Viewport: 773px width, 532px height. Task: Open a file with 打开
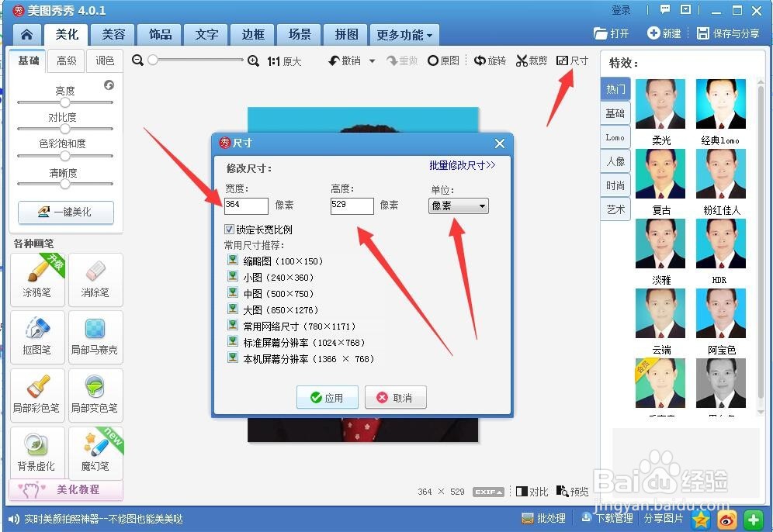coord(612,33)
